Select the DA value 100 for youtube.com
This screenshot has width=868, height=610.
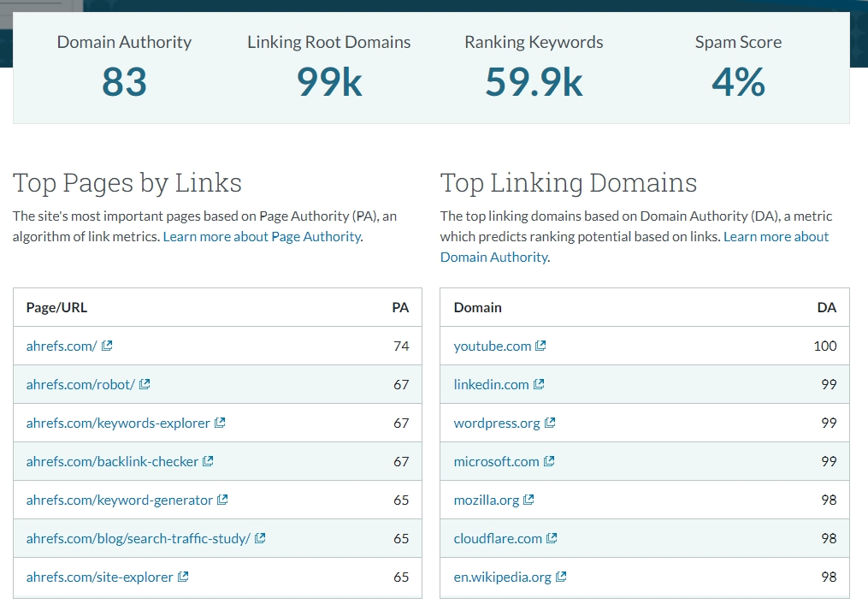click(x=825, y=346)
